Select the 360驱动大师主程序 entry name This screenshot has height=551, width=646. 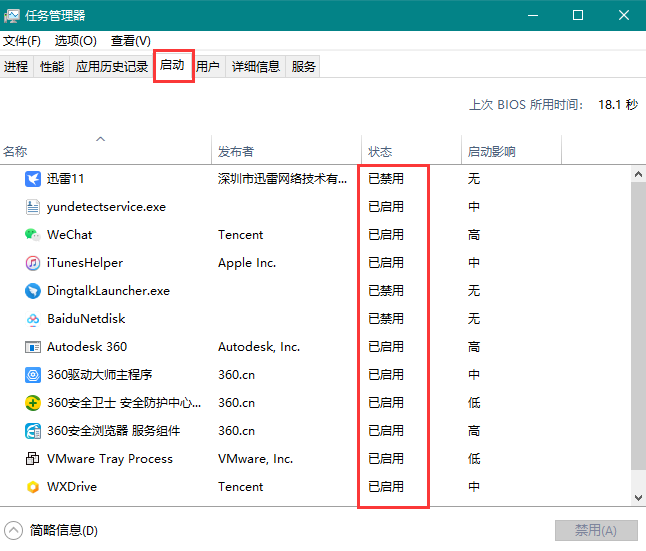pos(100,375)
